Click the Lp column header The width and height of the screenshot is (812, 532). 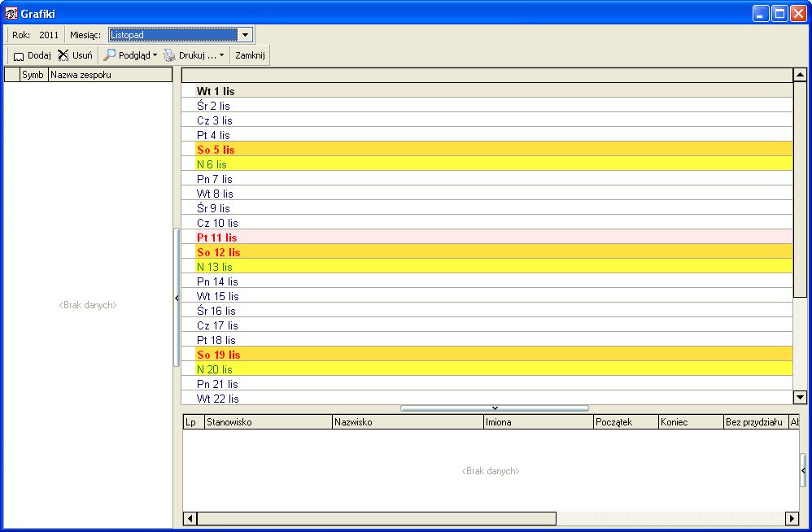pos(194,421)
